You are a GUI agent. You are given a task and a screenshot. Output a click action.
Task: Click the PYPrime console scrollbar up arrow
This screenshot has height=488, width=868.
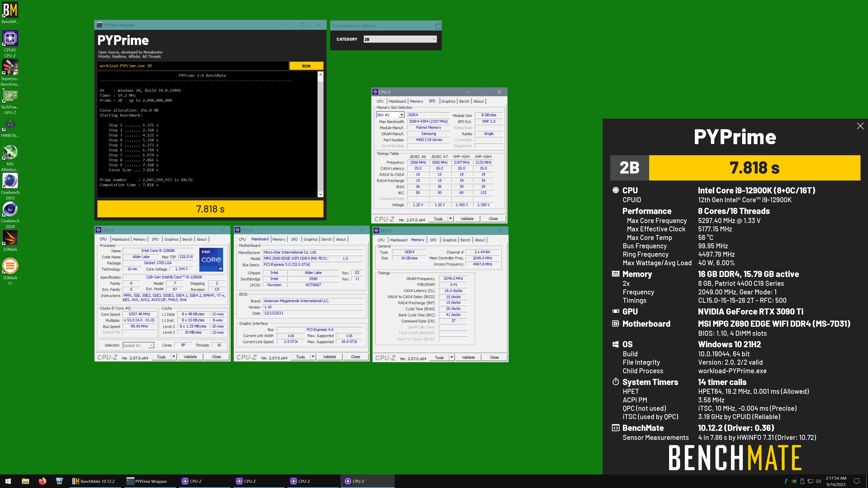click(321, 75)
